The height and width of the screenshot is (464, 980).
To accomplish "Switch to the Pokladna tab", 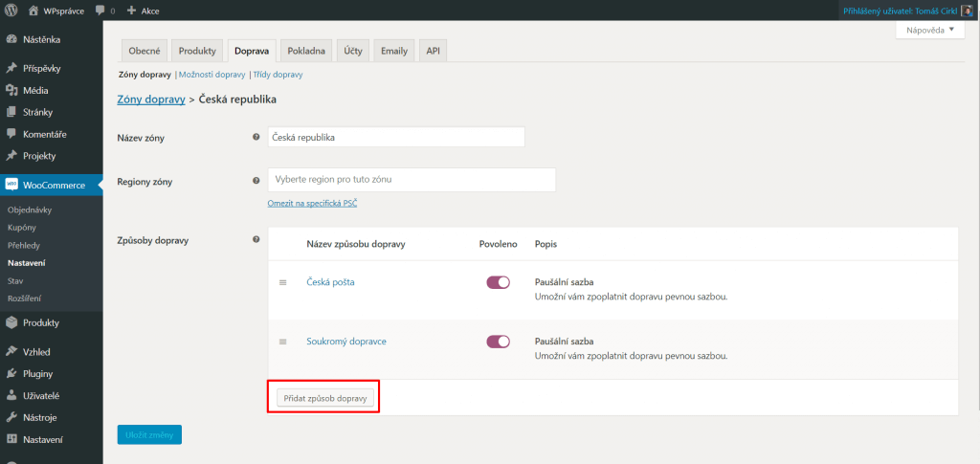I will 306,52.
